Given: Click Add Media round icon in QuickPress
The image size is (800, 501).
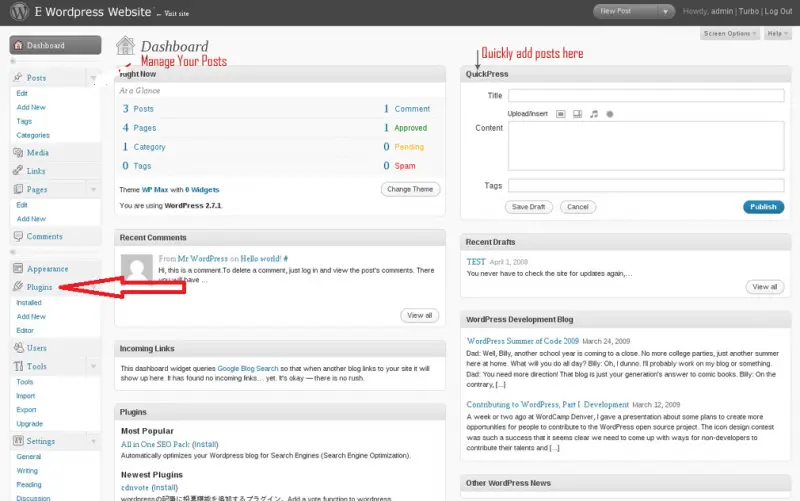Looking at the screenshot, I should [x=610, y=114].
